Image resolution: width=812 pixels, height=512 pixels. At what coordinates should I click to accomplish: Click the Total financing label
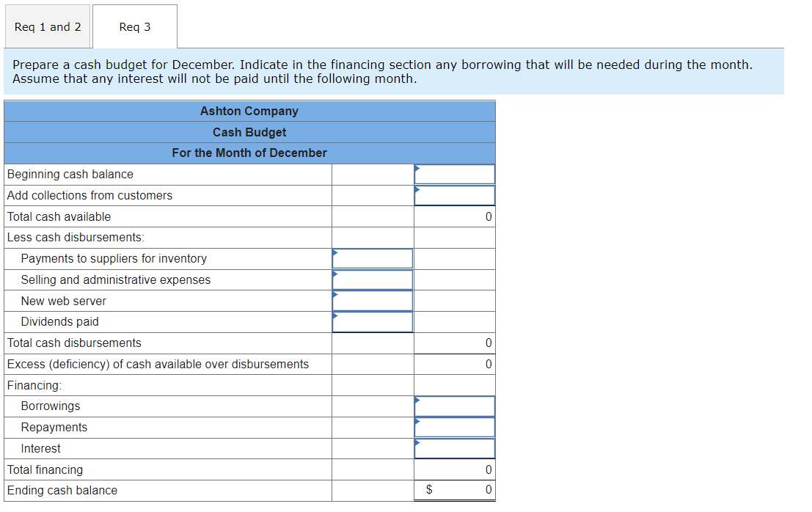tap(45, 470)
